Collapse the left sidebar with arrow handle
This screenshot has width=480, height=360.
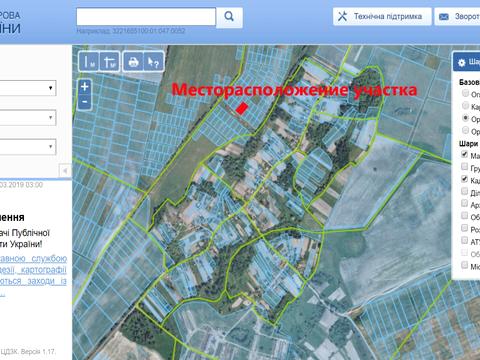coord(65,171)
